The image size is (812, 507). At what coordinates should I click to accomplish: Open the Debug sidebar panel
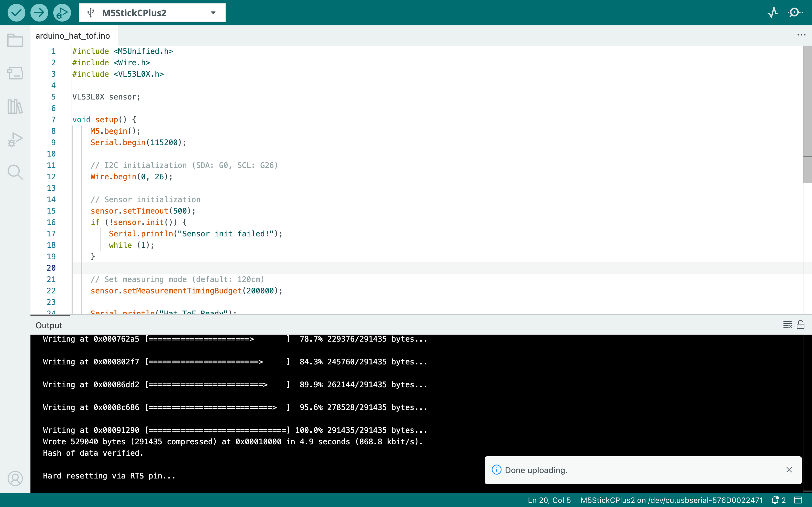[x=15, y=139]
